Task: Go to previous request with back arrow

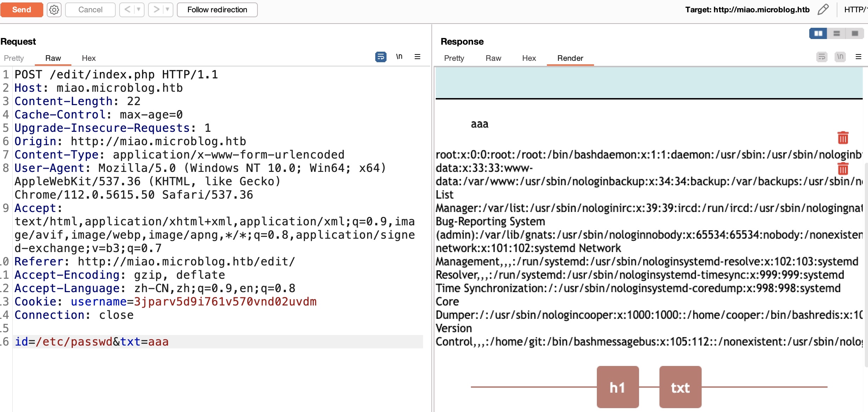Action: [127, 9]
